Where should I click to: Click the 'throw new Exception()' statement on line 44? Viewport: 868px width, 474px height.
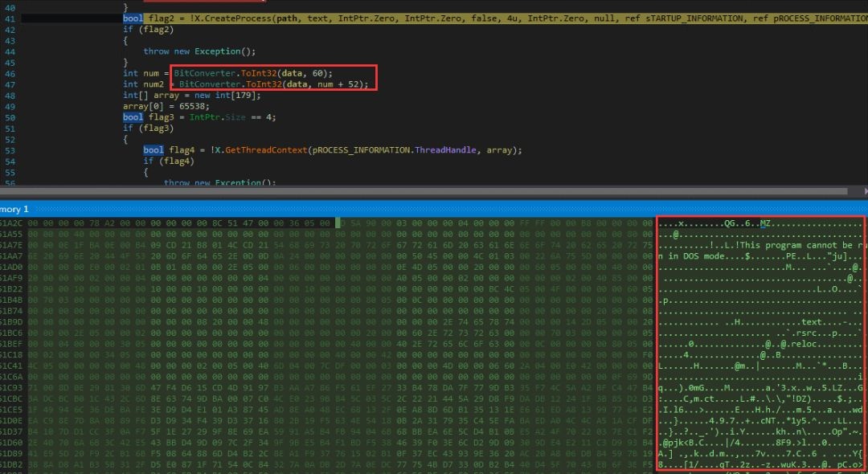pos(192,51)
